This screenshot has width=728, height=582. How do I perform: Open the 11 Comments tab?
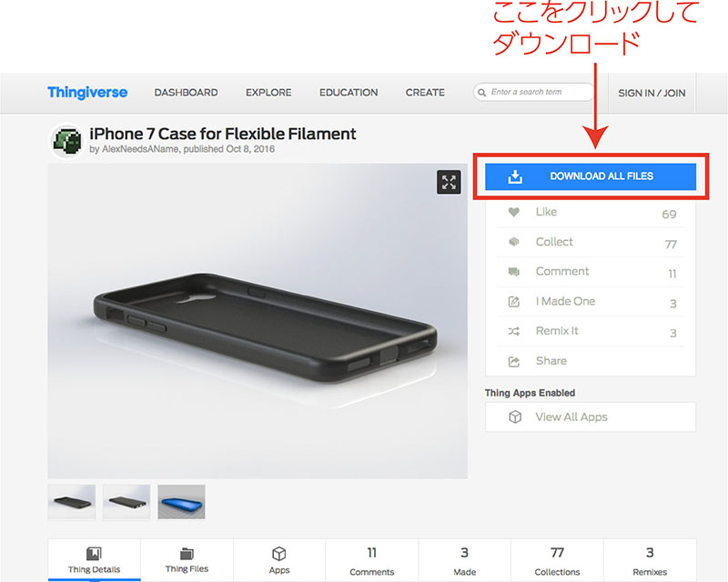(x=372, y=560)
